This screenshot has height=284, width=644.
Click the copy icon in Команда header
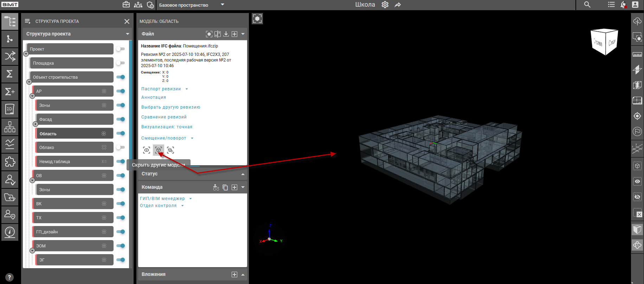[225, 187]
